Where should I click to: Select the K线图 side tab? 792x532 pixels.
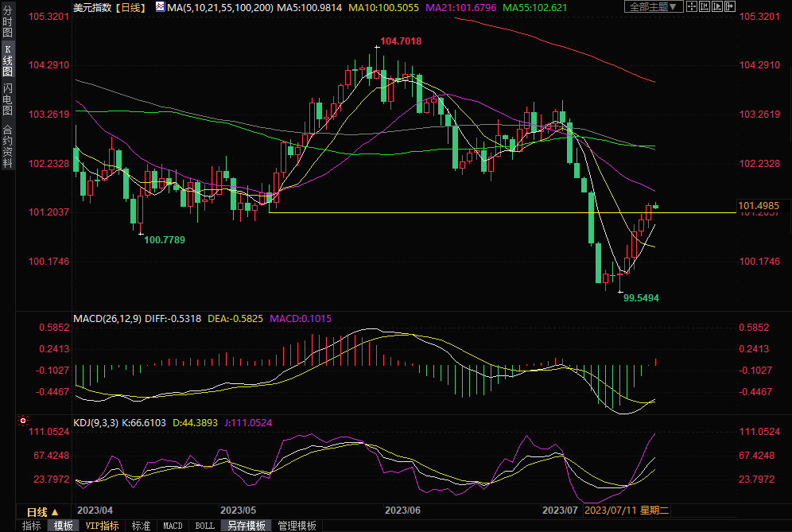pyautogui.click(x=7, y=60)
